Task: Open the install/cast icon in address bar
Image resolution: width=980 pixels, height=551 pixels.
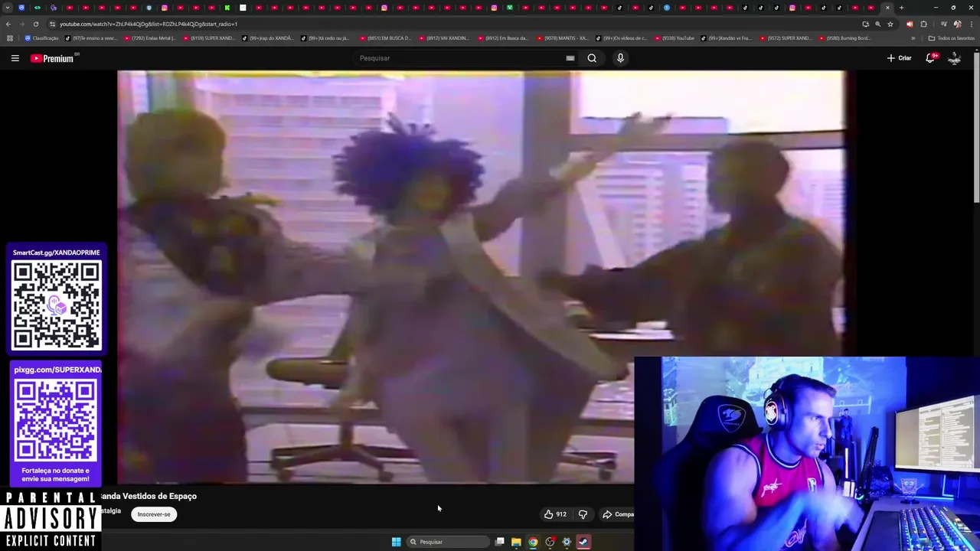Action: [865, 24]
